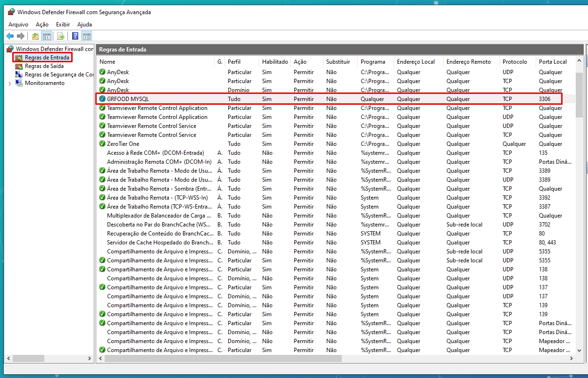588x378 pixels.
Task: Expand the Monitoramento tree node
Action: tap(10, 84)
